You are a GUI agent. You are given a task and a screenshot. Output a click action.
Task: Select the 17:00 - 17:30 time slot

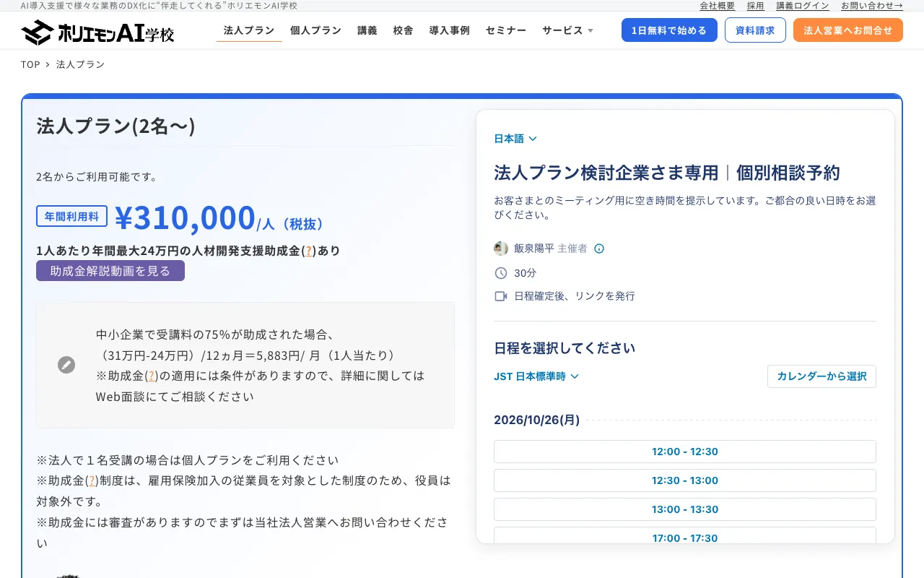point(685,535)
